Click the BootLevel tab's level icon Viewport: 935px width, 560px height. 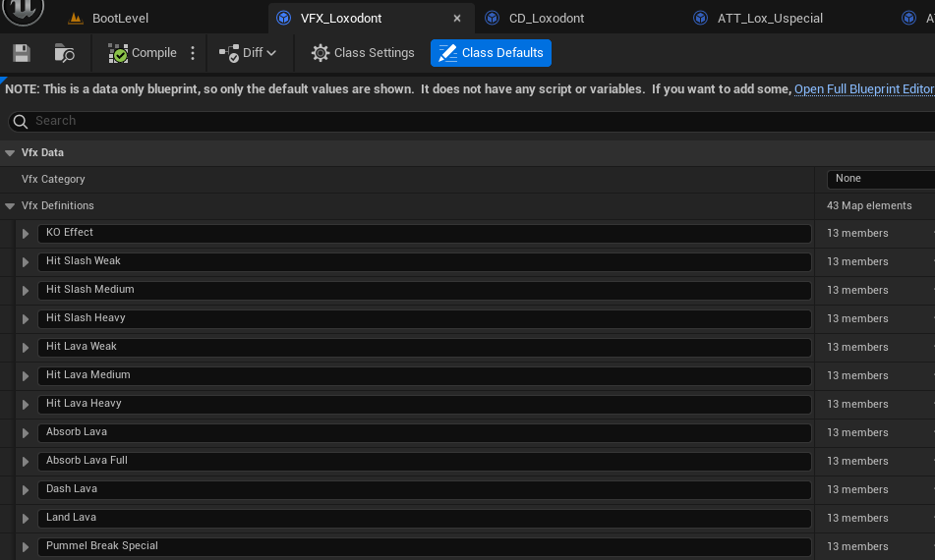(x=76, y=19)
